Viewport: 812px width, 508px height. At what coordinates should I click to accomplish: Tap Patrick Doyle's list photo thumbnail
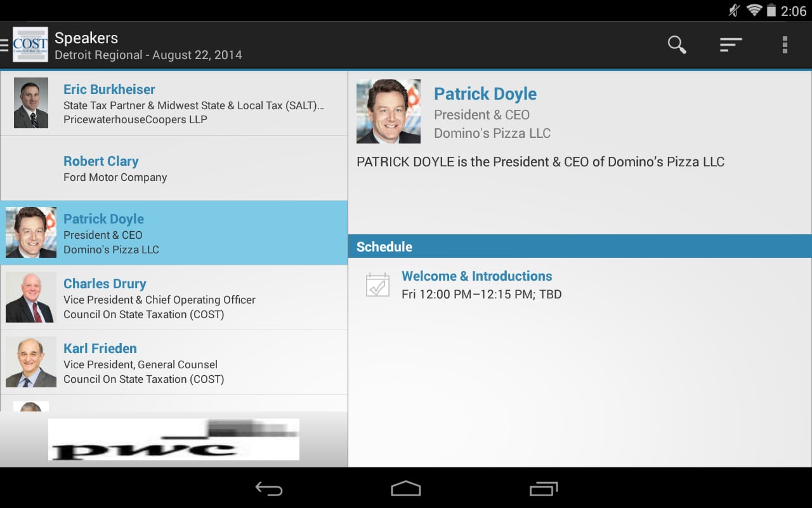tap(31, 232)
